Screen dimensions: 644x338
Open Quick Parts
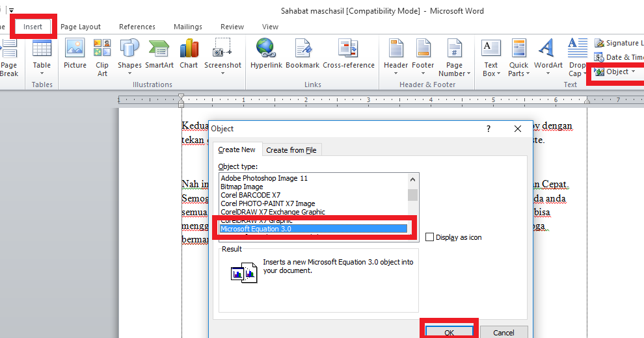(518, 57)
